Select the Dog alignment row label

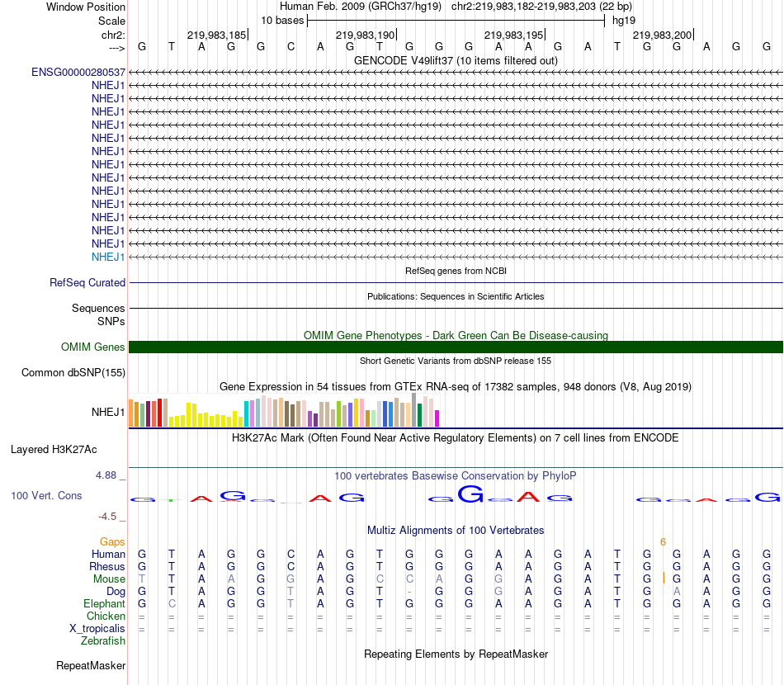pos(116,592)
